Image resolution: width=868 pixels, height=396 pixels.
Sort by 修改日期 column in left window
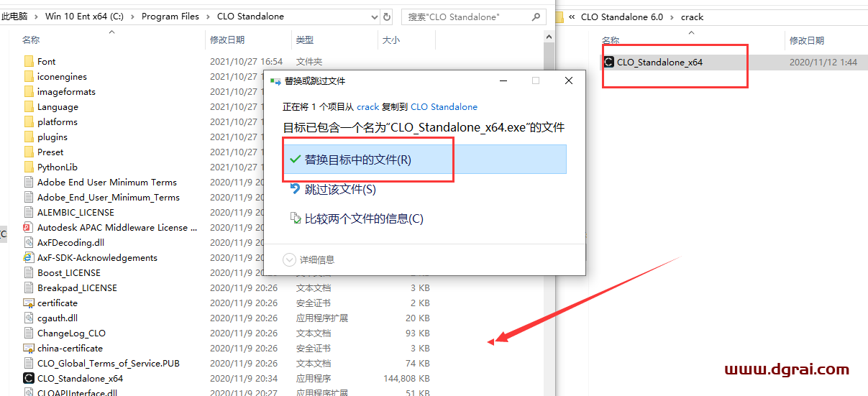click(227, 40)
